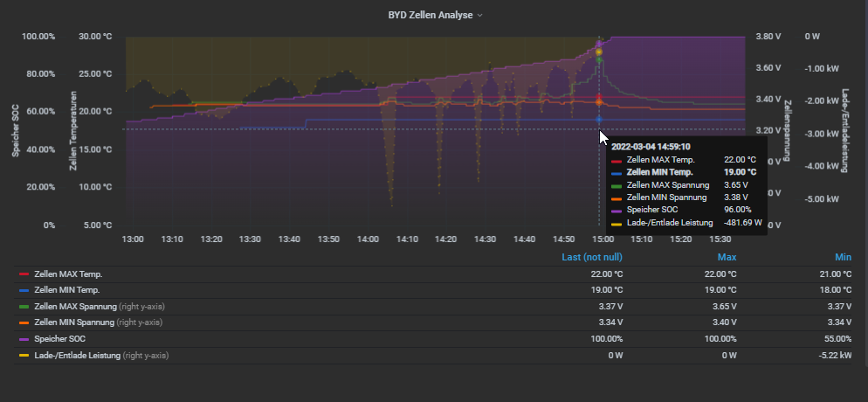868x402 pixels.
Task: Click the 3.65 V Max value in legend table
Action: click(725, 306)
